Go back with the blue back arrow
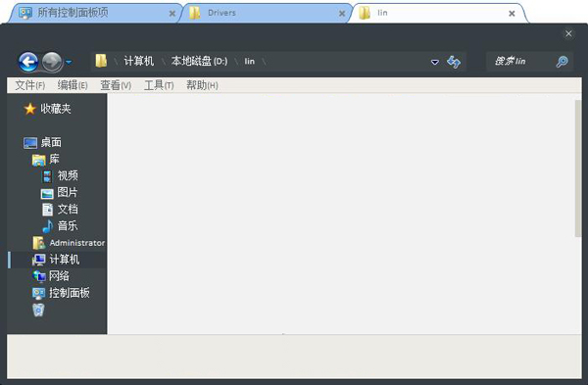Viewport: 588px width, 385px height. coord(28,62)
